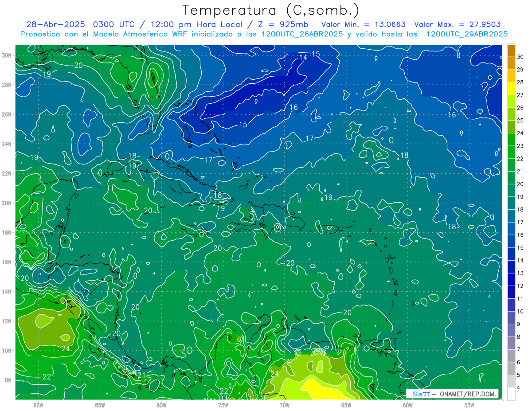The image size is (532, 411).
Task: Click the "28N" latitude label
Action: (7, 85)
